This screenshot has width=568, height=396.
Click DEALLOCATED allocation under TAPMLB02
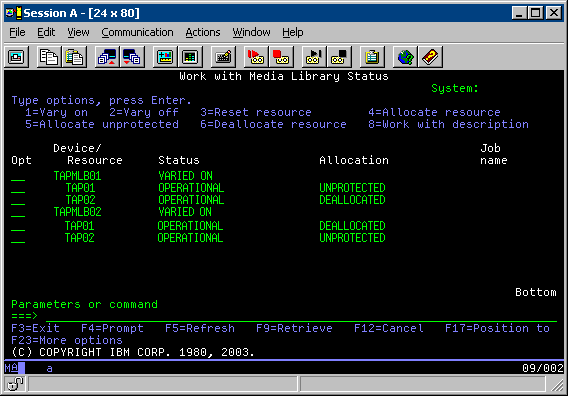352,226
